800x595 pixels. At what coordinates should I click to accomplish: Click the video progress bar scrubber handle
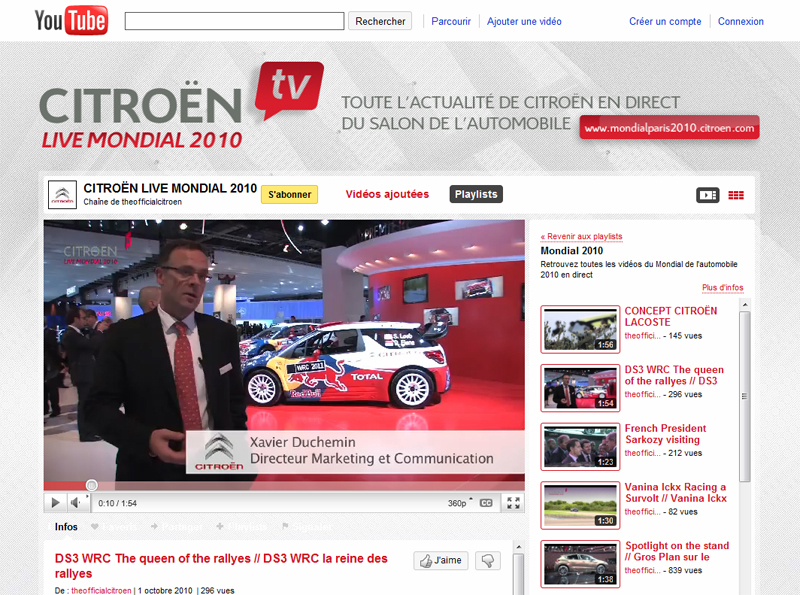[91, 485]
